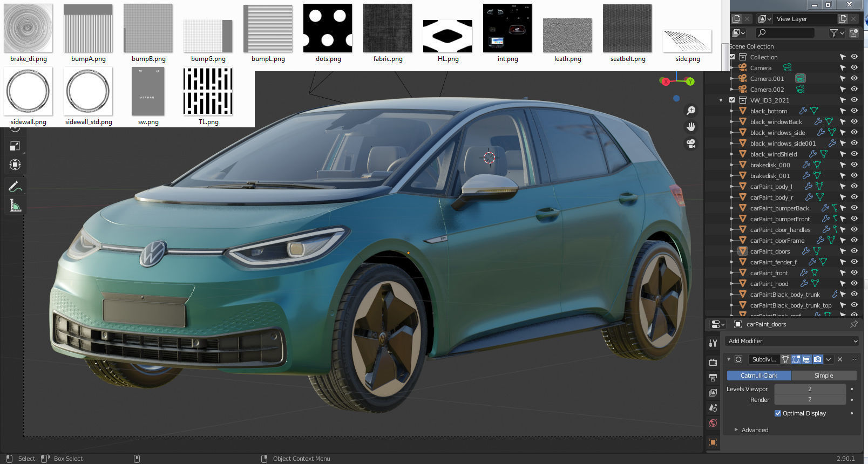Click the red X axis gizmo ball

(x=666, y=81)
